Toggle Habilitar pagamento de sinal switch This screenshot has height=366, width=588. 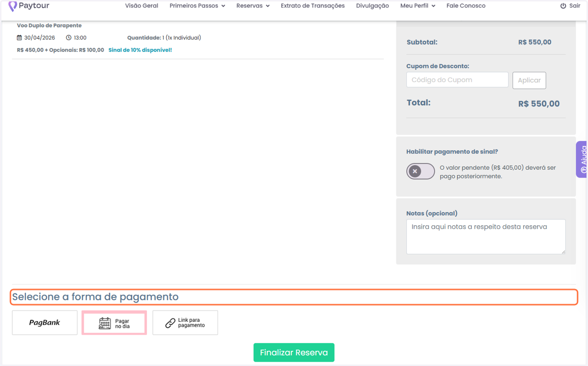pos(420,171)
